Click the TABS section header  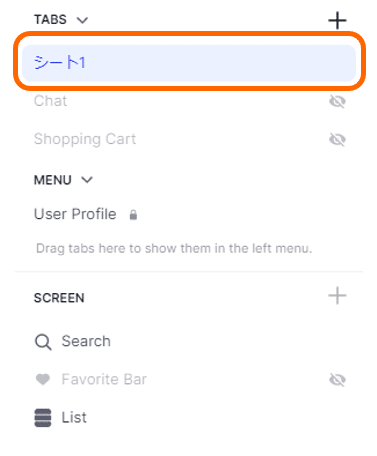click(50, 20)
